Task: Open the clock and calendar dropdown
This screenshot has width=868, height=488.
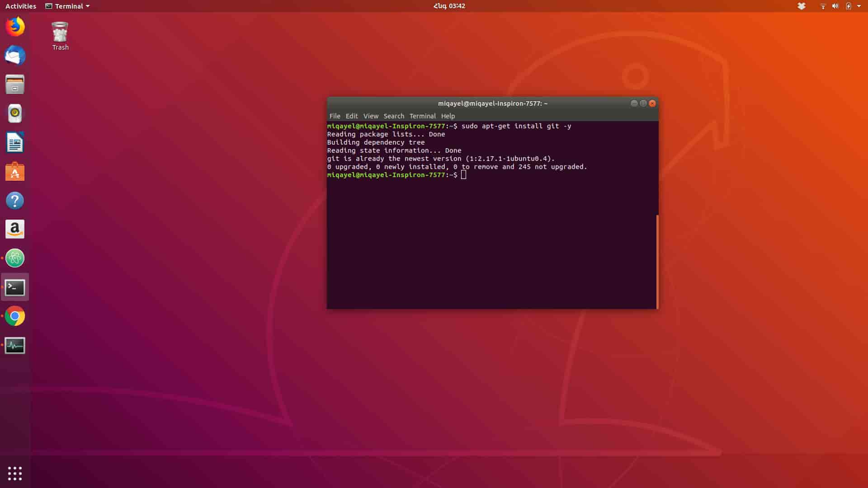Action: point(449,6)
